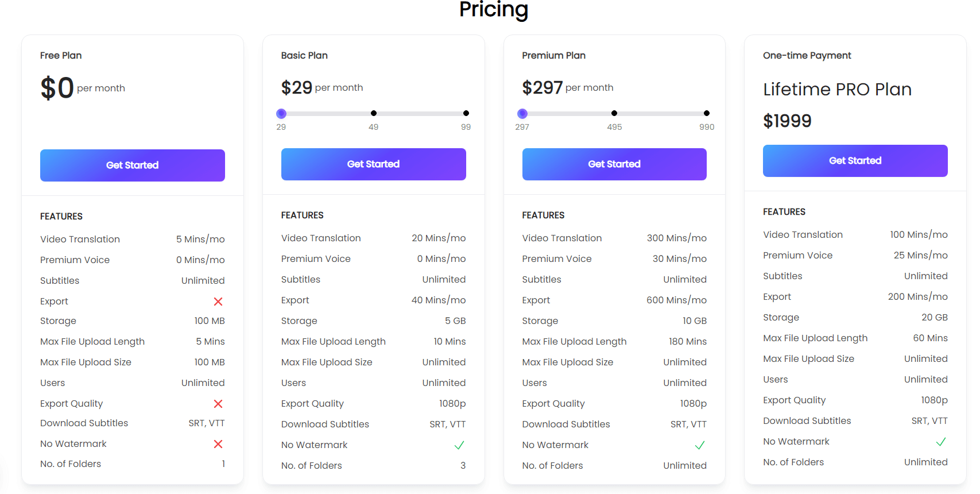Click the purple 297 handle on Premium slider
Viewport: 980px width, 494px height.
[x=522, y=114]
